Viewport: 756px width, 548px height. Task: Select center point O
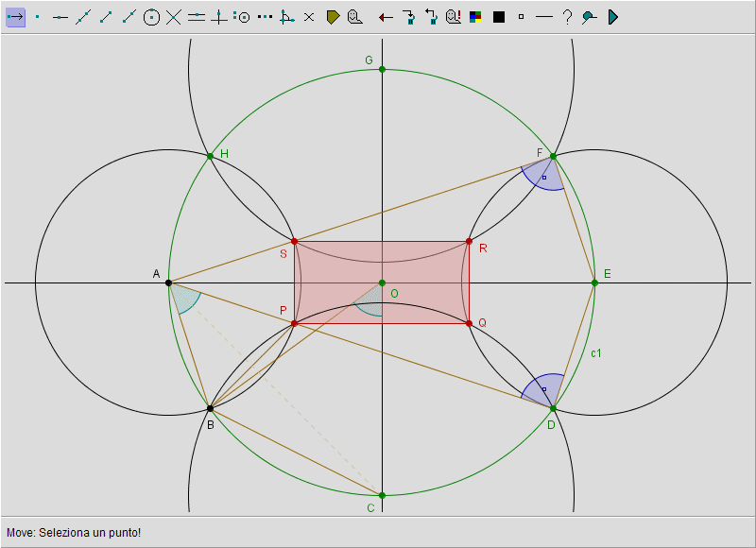pos(382,283)
